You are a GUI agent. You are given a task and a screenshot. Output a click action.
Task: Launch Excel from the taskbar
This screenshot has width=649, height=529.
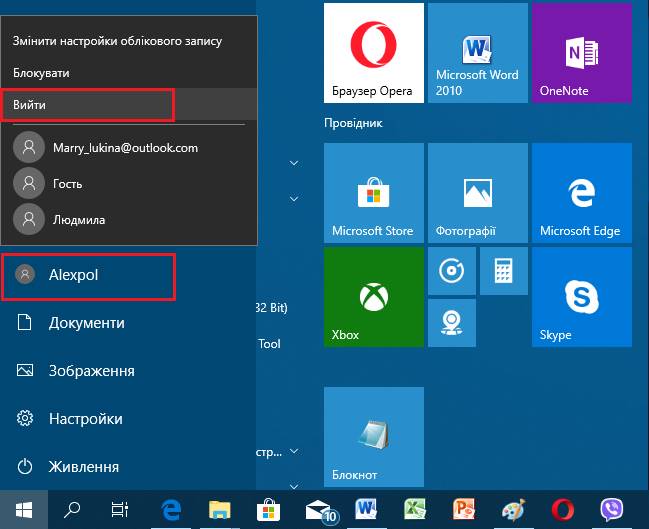click(x=415, y=510)
